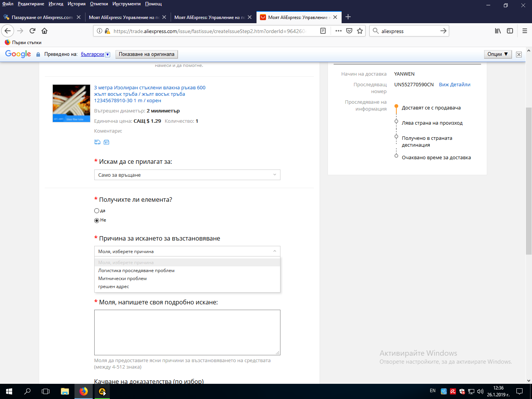Choose 'Митнически проблем' from reason list

point(122,279)
